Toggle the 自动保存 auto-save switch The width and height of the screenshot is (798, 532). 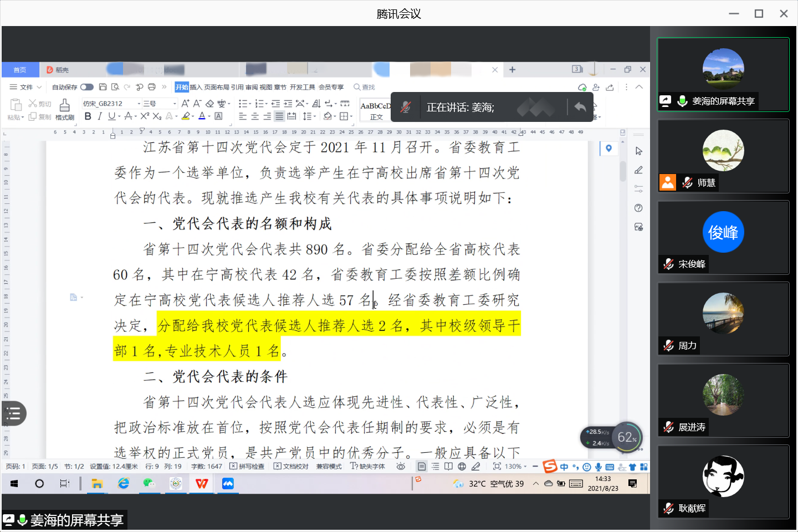pyautogui.click(x=87, y=87)
